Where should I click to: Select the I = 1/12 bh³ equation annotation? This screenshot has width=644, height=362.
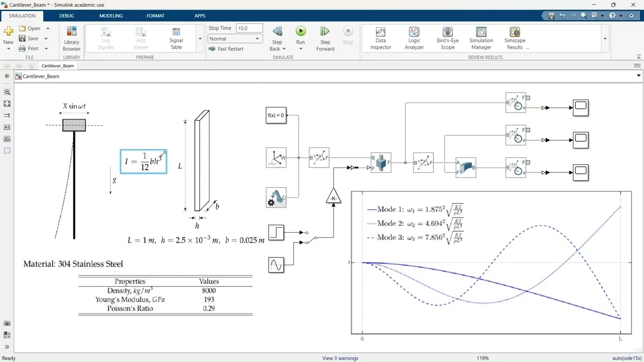click(143, 161)
